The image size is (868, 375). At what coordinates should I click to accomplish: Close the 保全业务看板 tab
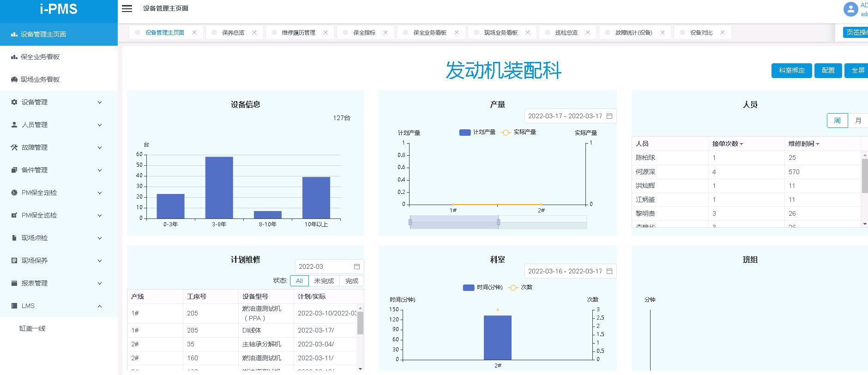(457, 32)
